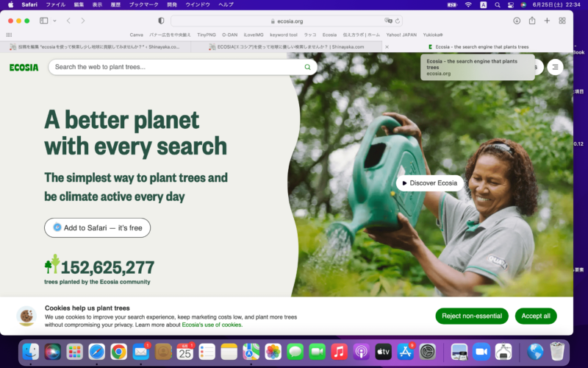Screen dimensions: 588x368
Task: Open the ブックマーク menu
Action: click(143, 4)
